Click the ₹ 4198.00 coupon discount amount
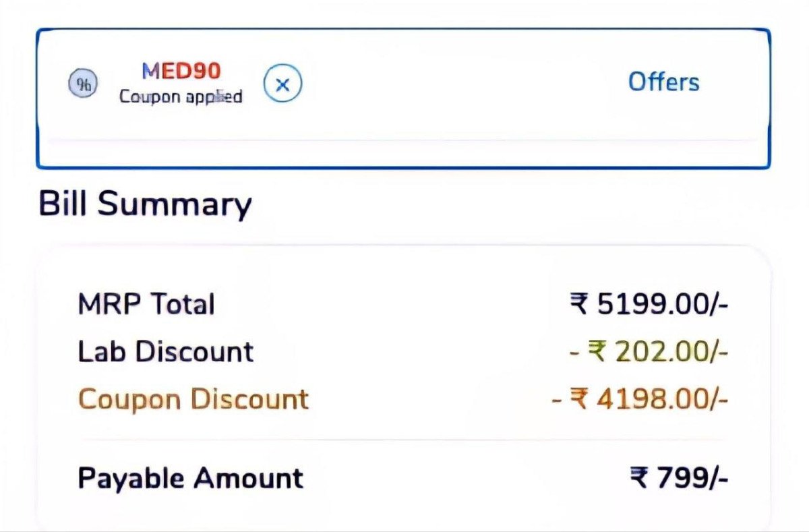This screenshot has width=809, height=532. (640, 399)
